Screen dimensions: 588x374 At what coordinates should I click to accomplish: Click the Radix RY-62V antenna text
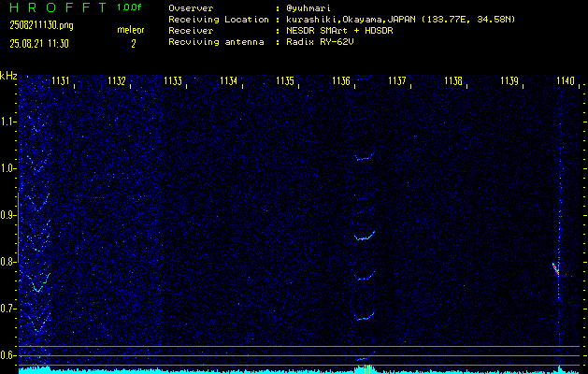click(x=321, y=42)
